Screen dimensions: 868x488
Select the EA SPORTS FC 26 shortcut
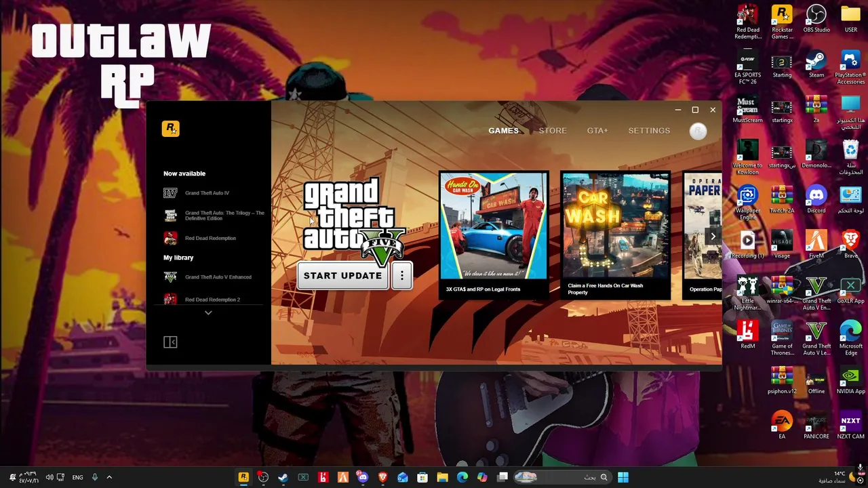click(748, 68)
